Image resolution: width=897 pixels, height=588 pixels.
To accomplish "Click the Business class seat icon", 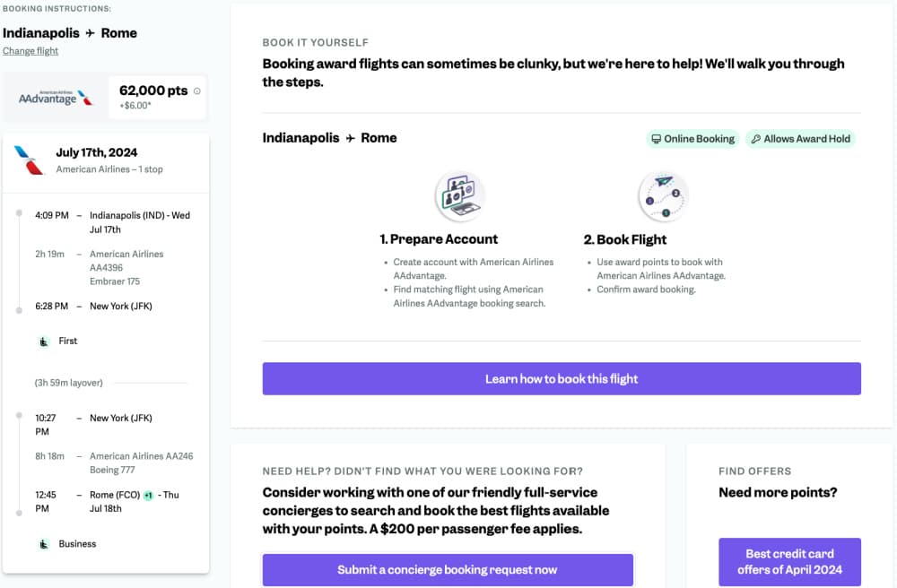I will [x=43, y=544].
